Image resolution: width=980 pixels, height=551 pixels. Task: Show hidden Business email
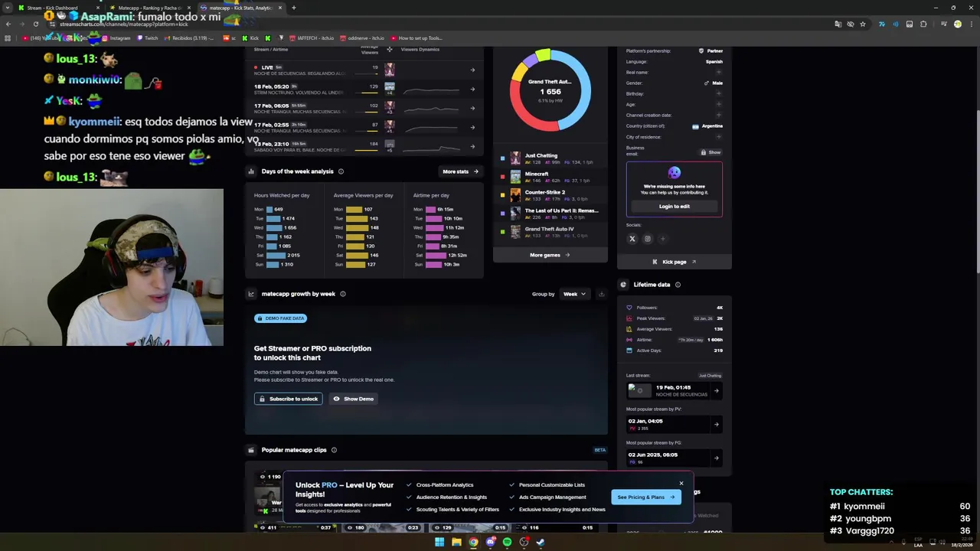click(x=710, y=152)
